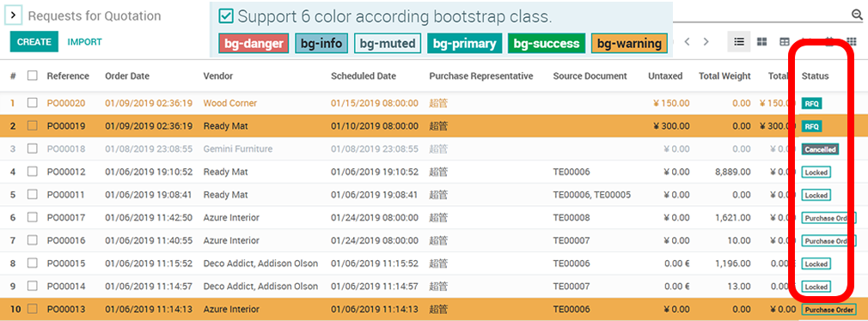Image resolution: width=868 pixels, height=321 pixels.
Task: Open order reference PO00020
Action: pyautogui.click(x=66, y=103)
